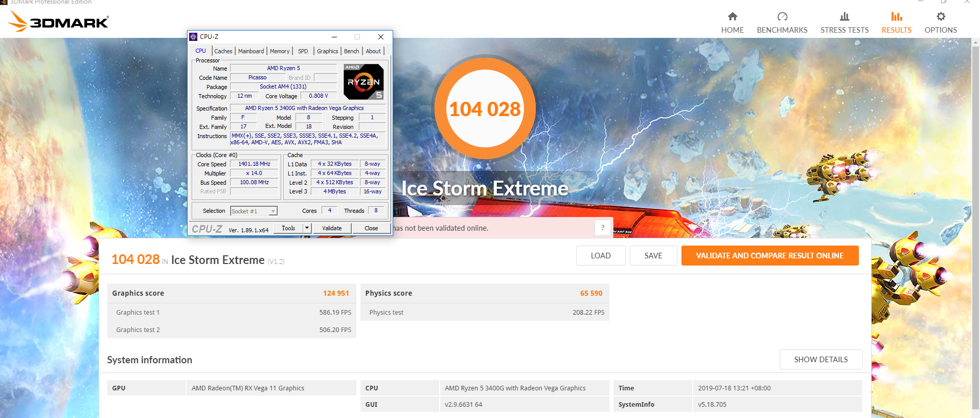Click the Physics score value 65 590

click(x=591, y=293)
